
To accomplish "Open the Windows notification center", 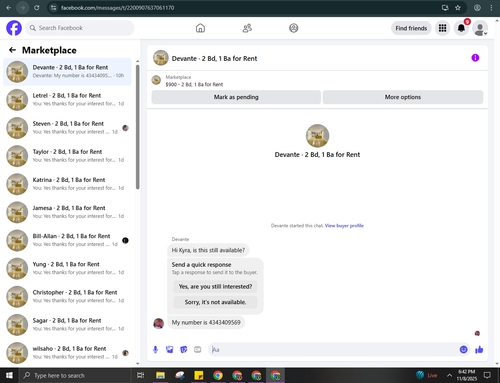I will pos(487,376).
